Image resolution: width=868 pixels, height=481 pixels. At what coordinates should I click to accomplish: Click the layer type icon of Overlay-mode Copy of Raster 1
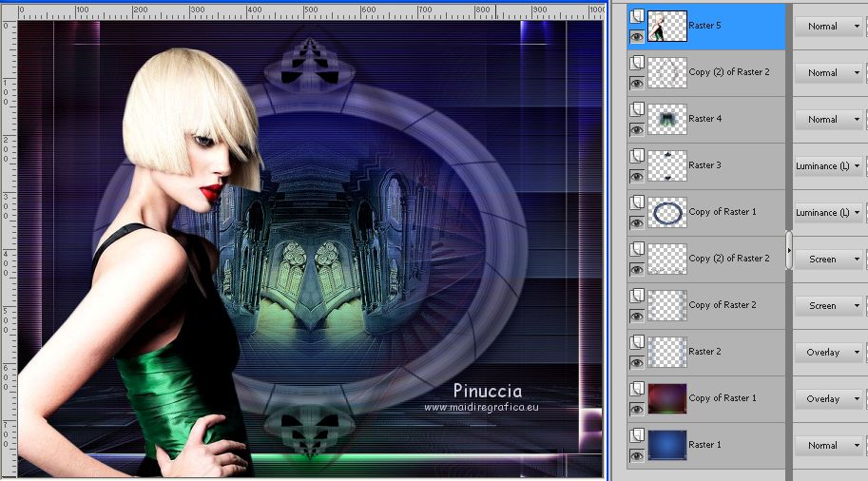tap(637, 388)
